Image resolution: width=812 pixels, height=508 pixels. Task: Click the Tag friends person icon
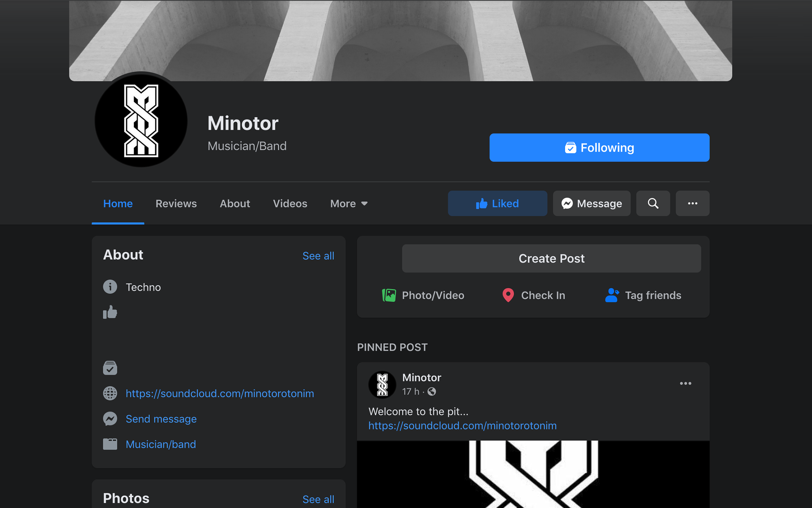pyautogui.click(x=611, y=295)
